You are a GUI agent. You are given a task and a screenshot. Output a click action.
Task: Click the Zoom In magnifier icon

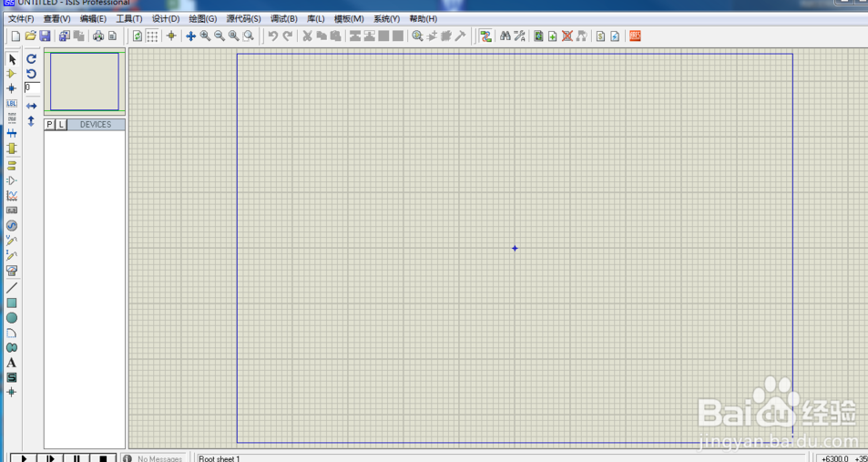205,36
